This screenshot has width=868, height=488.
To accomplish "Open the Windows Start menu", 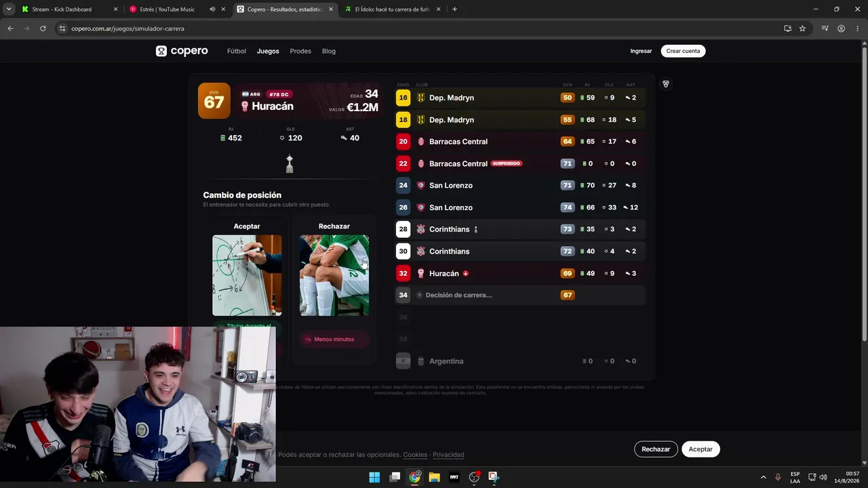I will [374, 477].
